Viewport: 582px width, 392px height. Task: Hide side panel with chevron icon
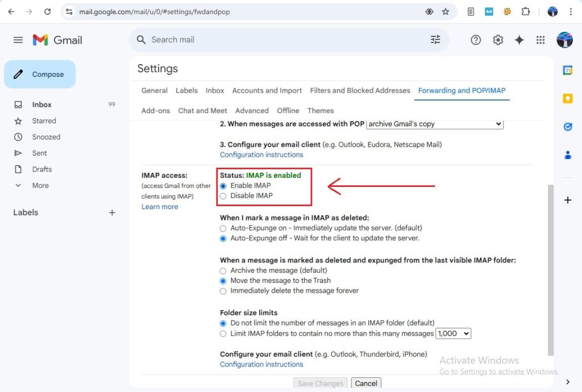(568, 382)
